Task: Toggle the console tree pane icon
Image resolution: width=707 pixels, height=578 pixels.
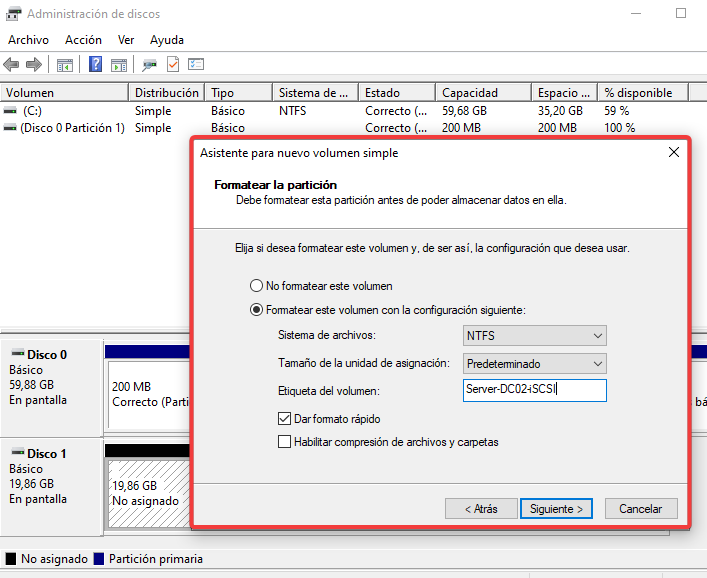Action: [65, 65]
